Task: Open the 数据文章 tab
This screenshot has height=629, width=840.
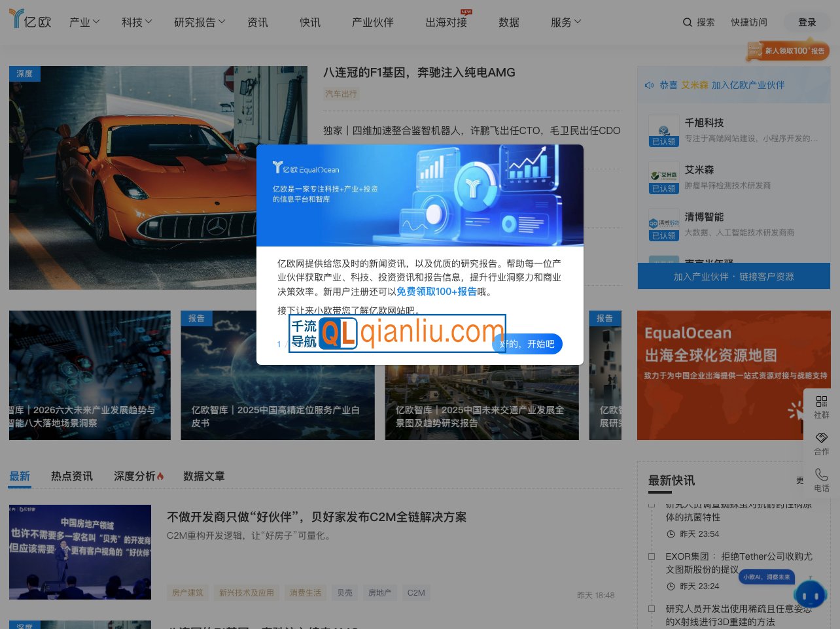Action: [204, 476]
